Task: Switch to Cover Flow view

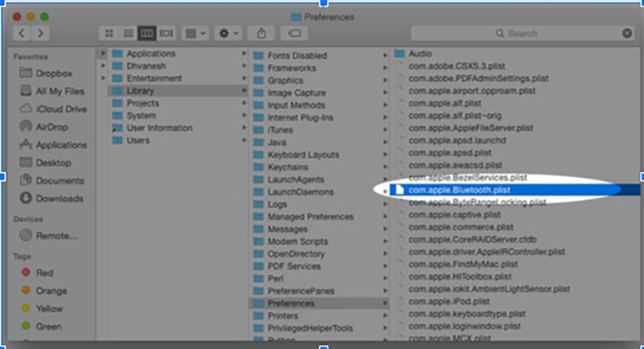Action: coord(166,33)
